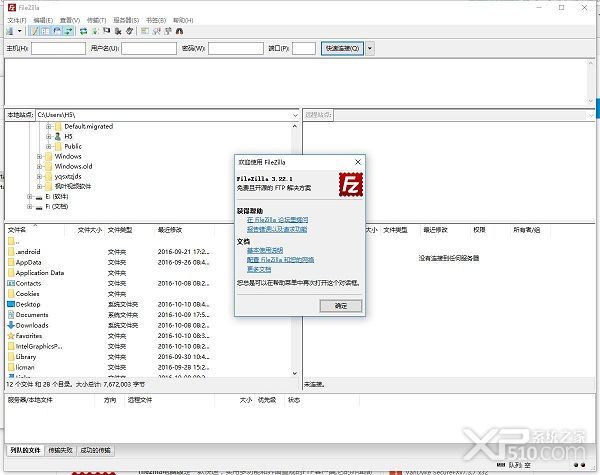Open the directory listing filters icon
The width and height of the screenshot is (600, 475).
click(x=145, y=31)
